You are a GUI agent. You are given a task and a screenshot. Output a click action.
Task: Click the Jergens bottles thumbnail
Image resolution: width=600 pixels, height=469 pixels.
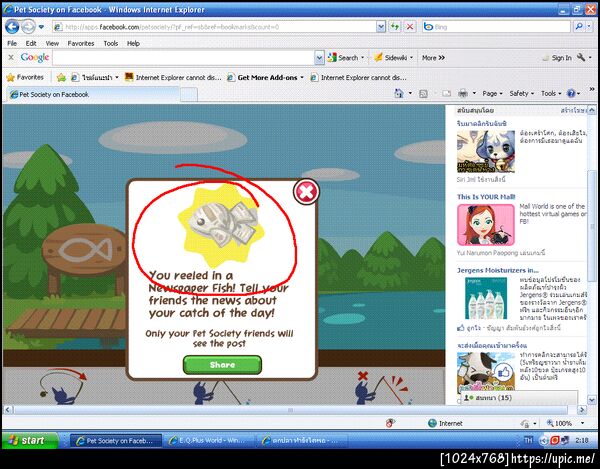tap(486, 298)
